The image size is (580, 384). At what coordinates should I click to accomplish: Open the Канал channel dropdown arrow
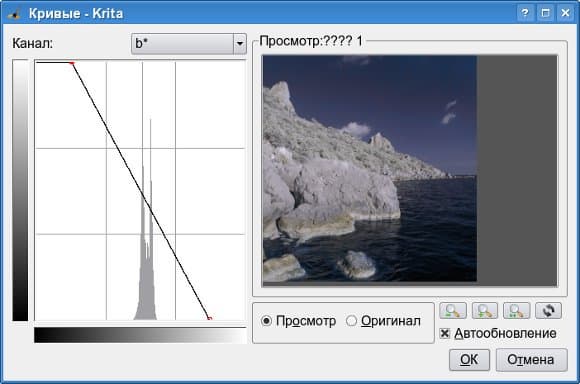(x=240, y=44)
